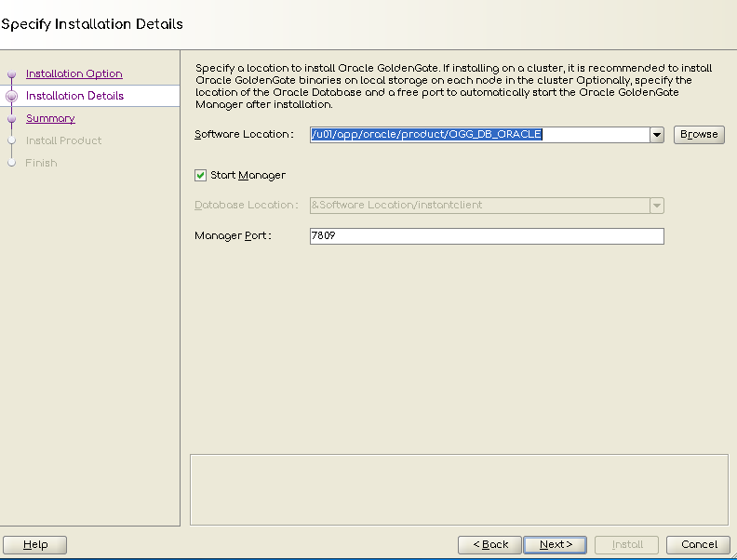Image resolution: width=737 pixels, height=560 pixels.
Task: Uncheck the Start Manager checkbox
Action: 201,175
